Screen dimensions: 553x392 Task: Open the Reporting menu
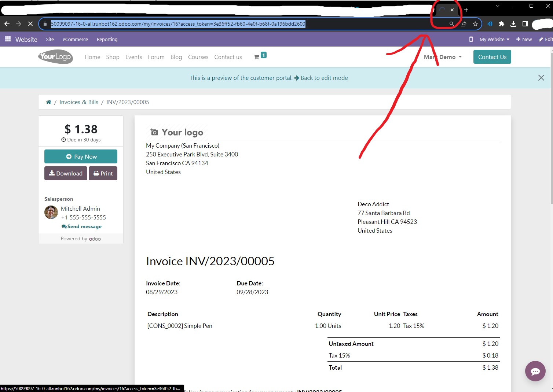point(107,39)
